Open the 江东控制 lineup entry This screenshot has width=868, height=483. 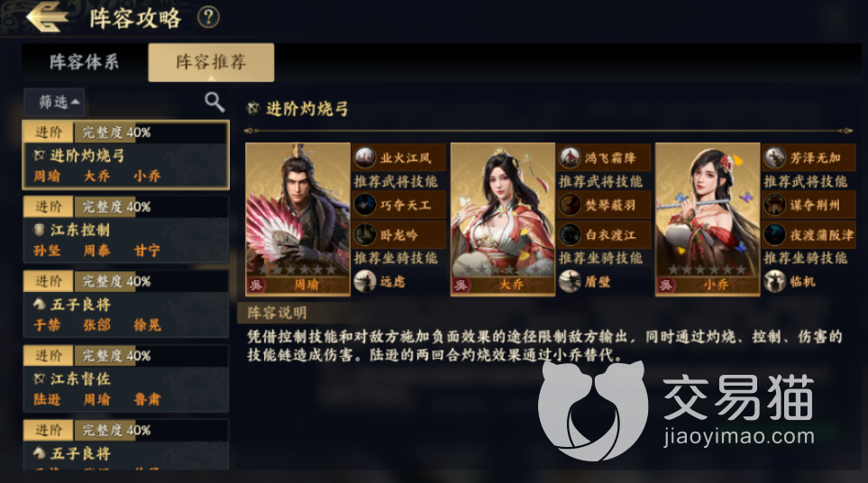pos(125,229)
